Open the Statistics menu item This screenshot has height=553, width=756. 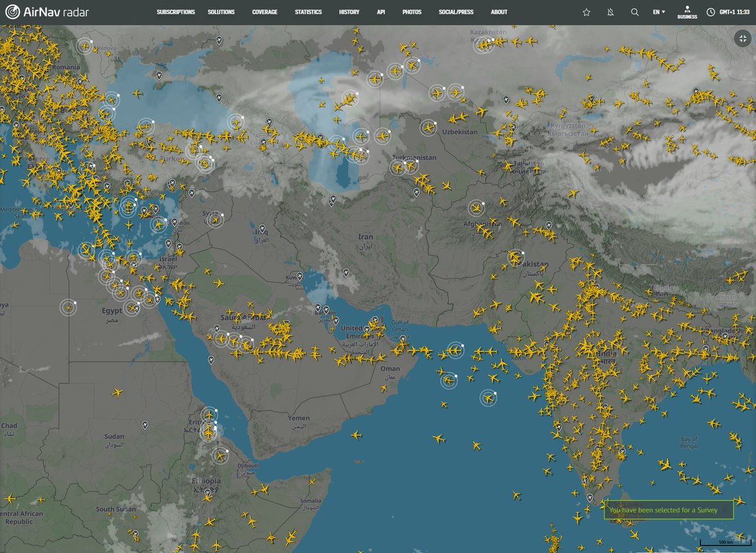[308, 12]
